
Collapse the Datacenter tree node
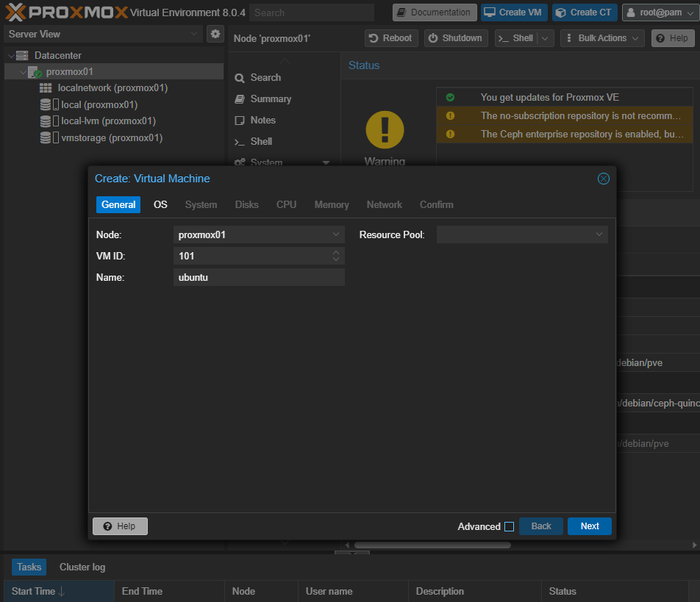click(10, 56)
